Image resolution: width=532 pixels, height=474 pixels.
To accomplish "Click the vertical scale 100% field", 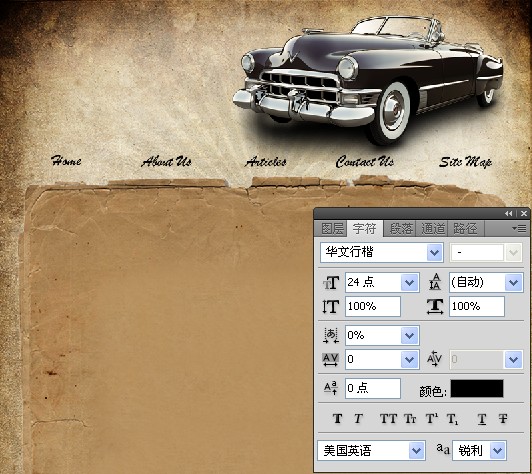I will [373, 306].
